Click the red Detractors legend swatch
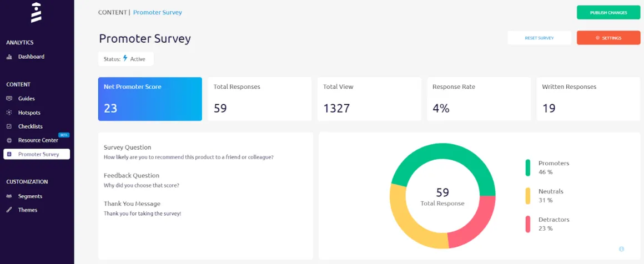This screenshot has width=644, height=264. point(528,224)
